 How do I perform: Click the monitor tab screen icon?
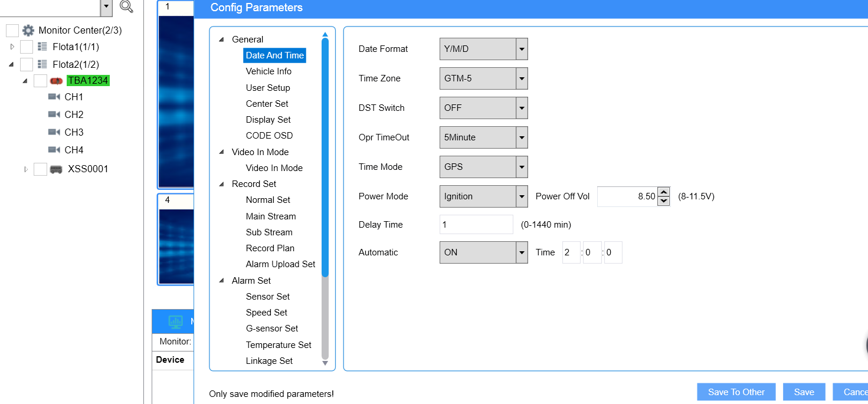tap(175, 321)
